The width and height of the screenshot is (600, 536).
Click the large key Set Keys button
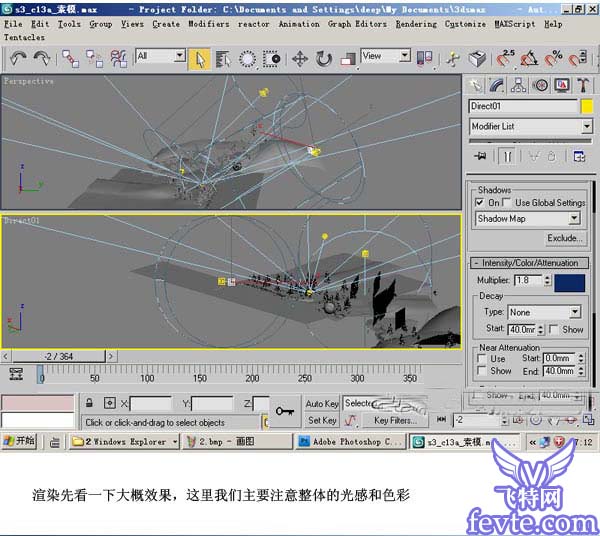click(285, 411)
